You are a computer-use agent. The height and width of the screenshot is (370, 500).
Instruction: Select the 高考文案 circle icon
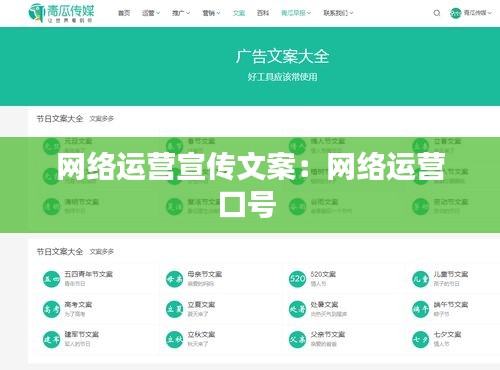[x=51, y=309]
